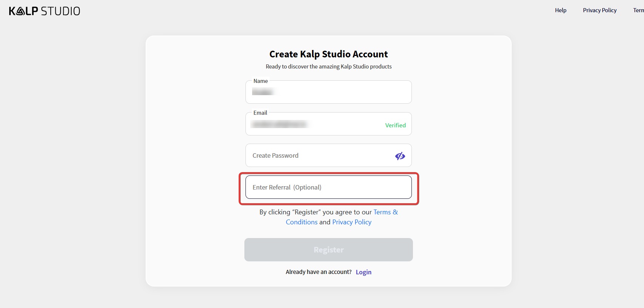The width and height of the screenshot is (644, 308).
Task: Open Help in the top navigation
Action: (x=560, y=10)
